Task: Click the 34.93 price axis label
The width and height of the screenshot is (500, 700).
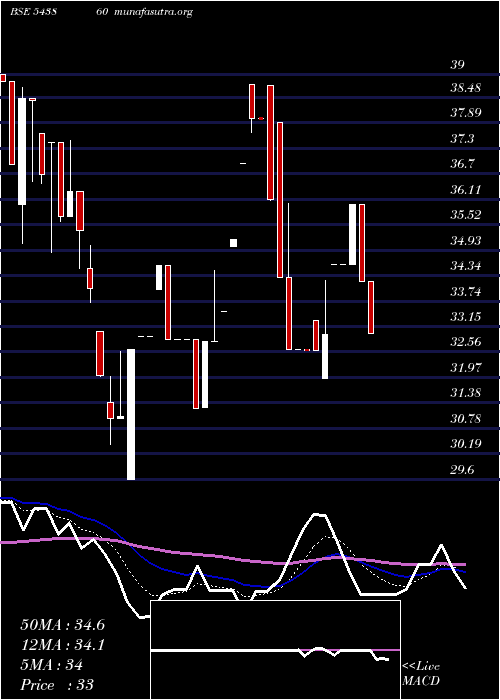Action: tap(465, 241)
